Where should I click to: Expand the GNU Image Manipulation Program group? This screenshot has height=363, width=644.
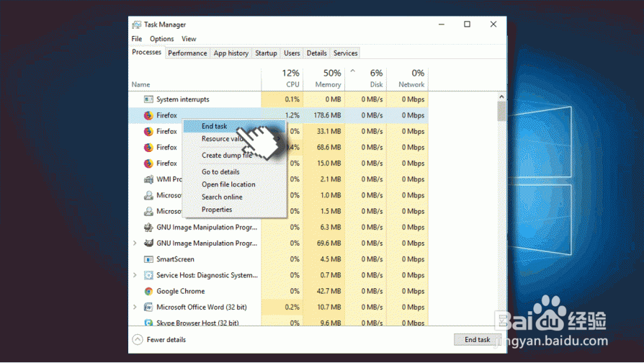click(135, 243)
